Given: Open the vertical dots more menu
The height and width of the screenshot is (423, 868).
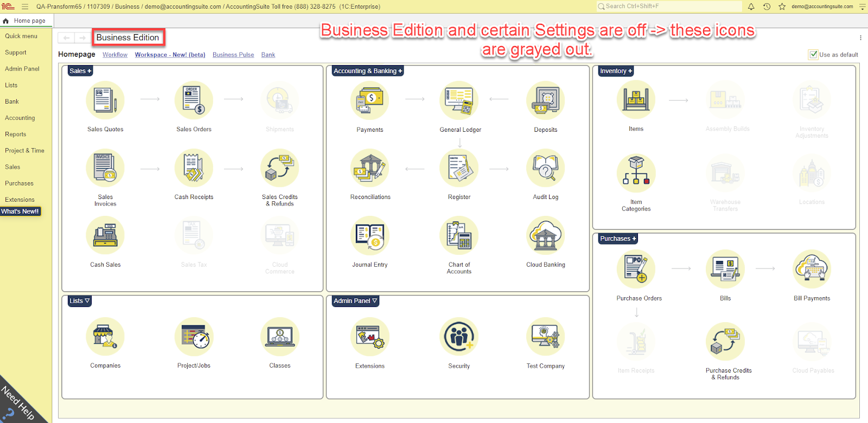Looking at the screenshot, I should (x=860, y=38).
